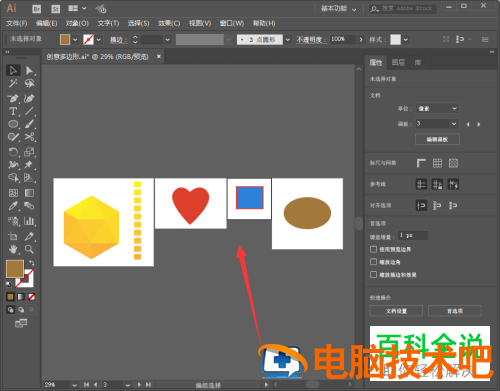Select the Pen tool
Image resolution: width=500 pixels, height=391 pixels.
coord(13,98)
